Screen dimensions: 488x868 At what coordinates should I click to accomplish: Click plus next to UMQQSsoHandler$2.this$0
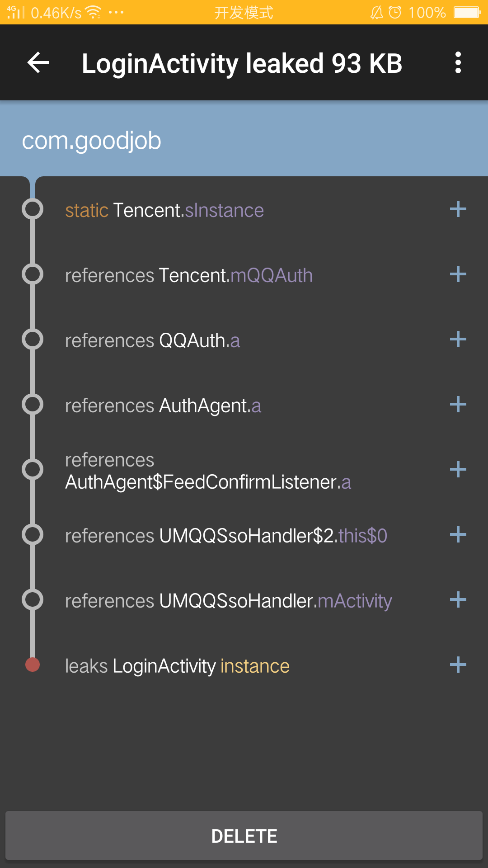pyautogui.click(x=458, y=535)
